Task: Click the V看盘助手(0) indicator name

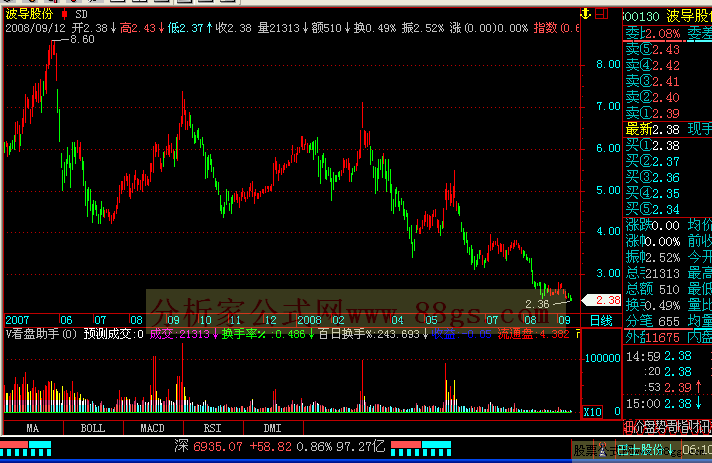Action: coord(41,335)
